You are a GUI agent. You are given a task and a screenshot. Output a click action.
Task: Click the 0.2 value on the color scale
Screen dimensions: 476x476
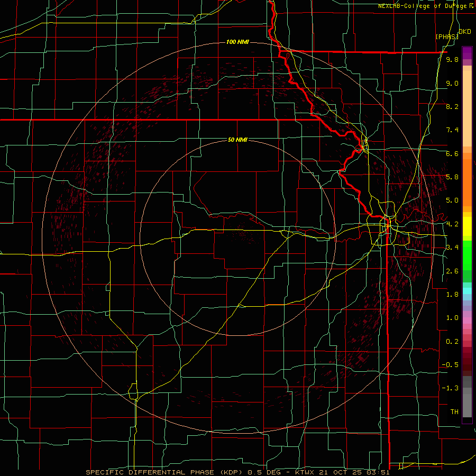452,342
